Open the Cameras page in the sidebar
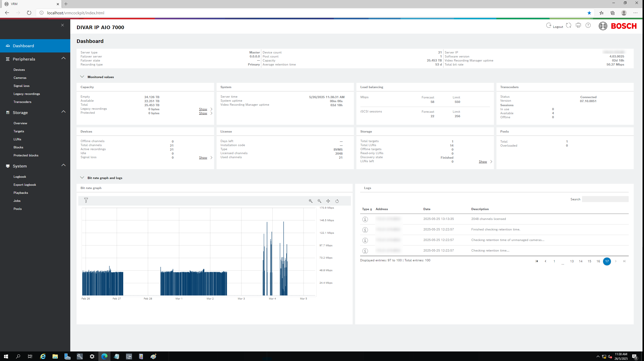644x361 pixels. [20, 78]
